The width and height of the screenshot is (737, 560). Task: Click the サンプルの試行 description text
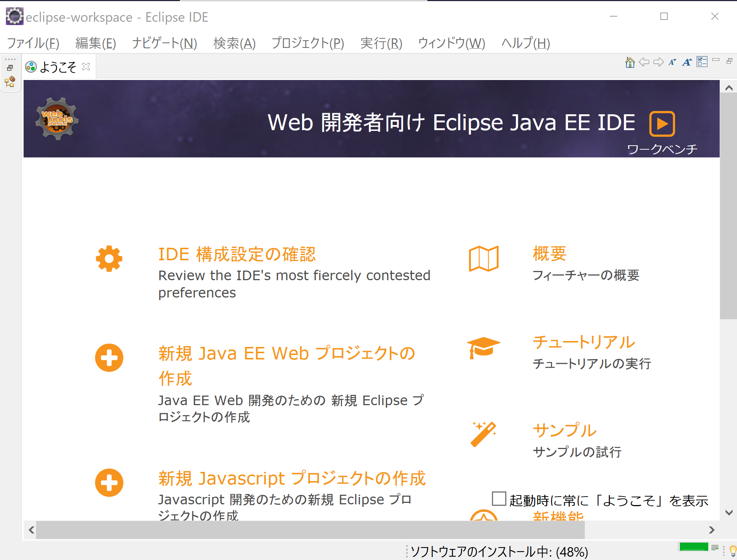tap(577, 452)
